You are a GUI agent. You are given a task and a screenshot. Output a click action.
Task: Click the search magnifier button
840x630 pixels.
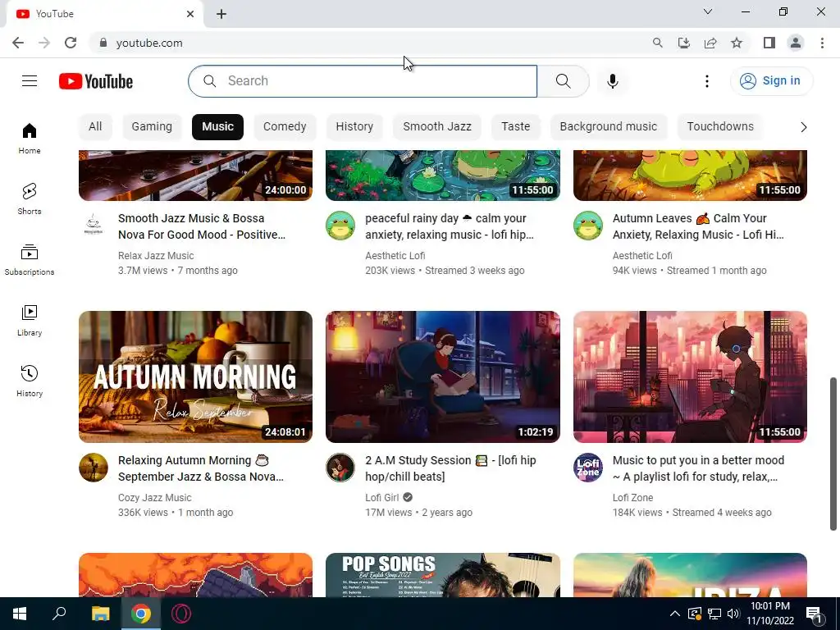click(563, 81)
